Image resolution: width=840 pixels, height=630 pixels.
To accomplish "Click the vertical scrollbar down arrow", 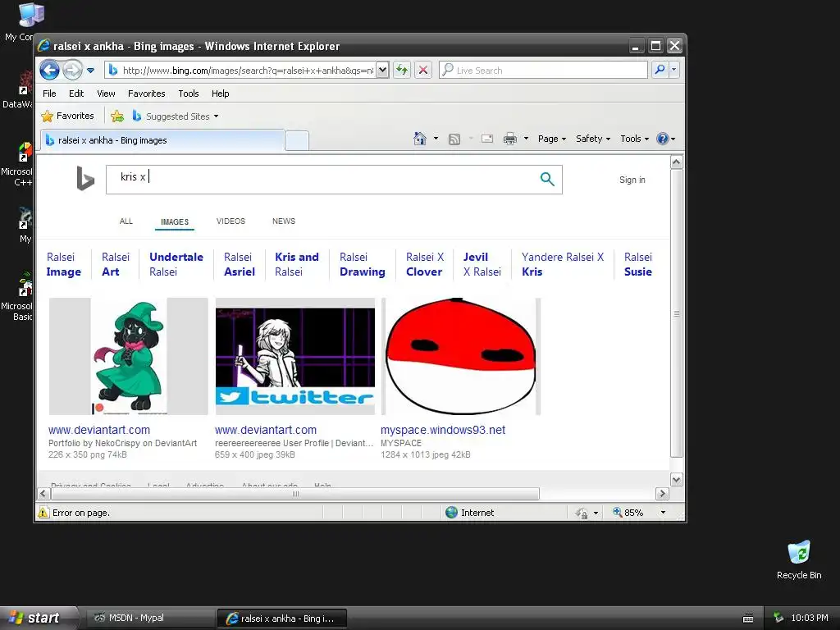I will coord(677,479).
